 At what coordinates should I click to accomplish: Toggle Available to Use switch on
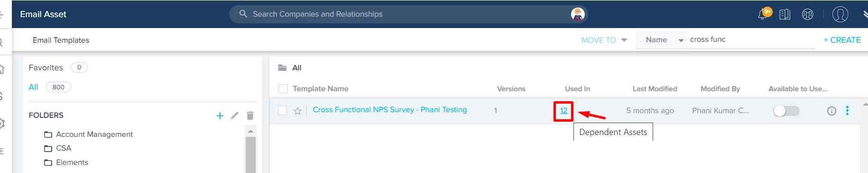click(x=786, y=111)
